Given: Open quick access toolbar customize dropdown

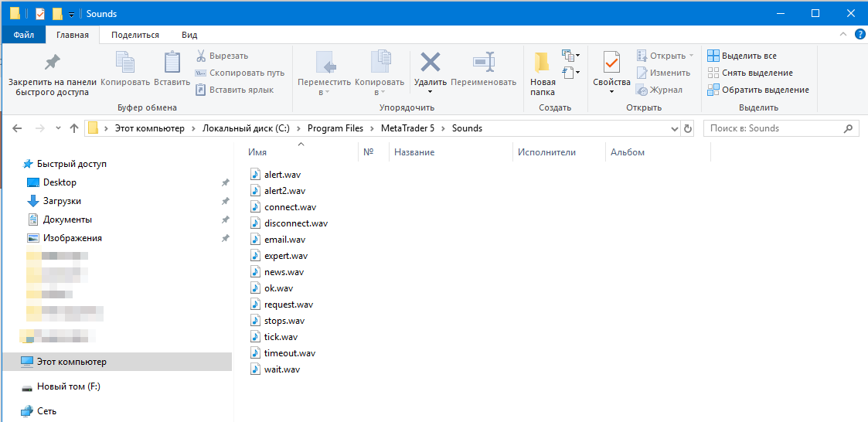Looking at the screenshot, I should (71, 14).
